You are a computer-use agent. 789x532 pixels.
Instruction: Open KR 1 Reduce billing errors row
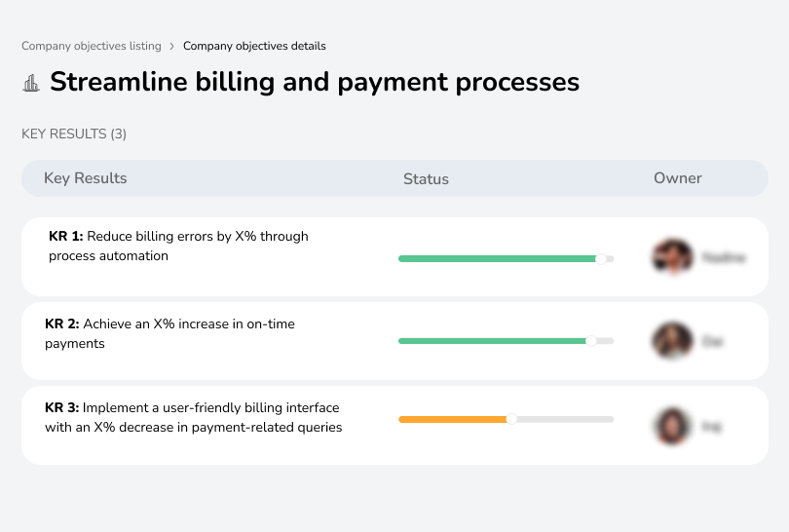tap(394, 256)
